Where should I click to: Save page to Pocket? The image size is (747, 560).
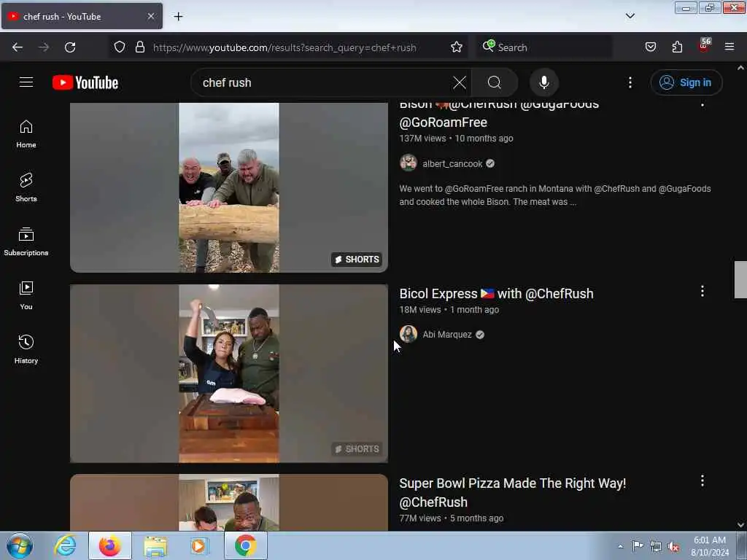(x=651, y=47)
